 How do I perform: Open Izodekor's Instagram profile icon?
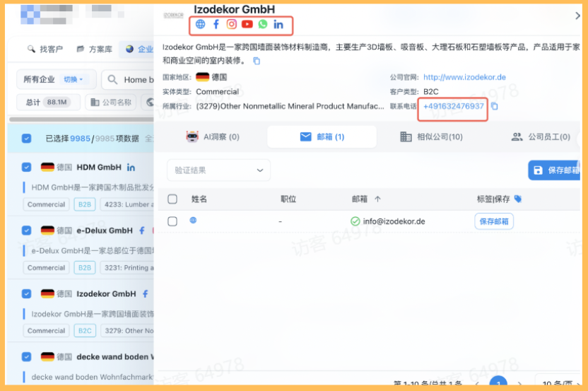coord(232,24)
